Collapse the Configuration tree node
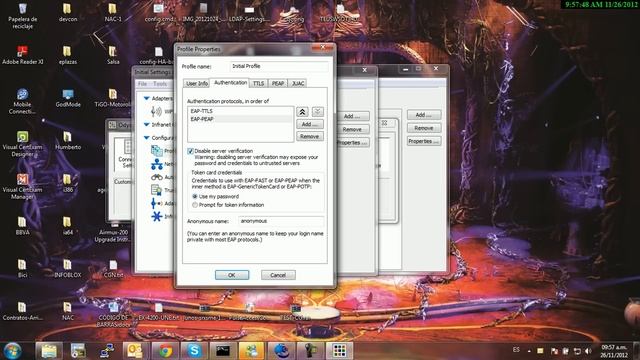Viewport: 640px width, 360px height. (146, 138)
